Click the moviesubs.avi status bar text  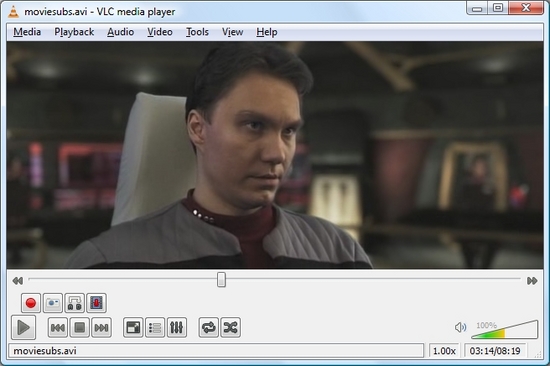45,351
